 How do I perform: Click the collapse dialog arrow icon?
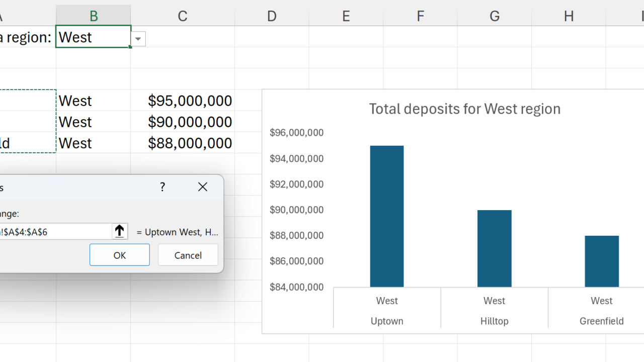pos(119,231)
